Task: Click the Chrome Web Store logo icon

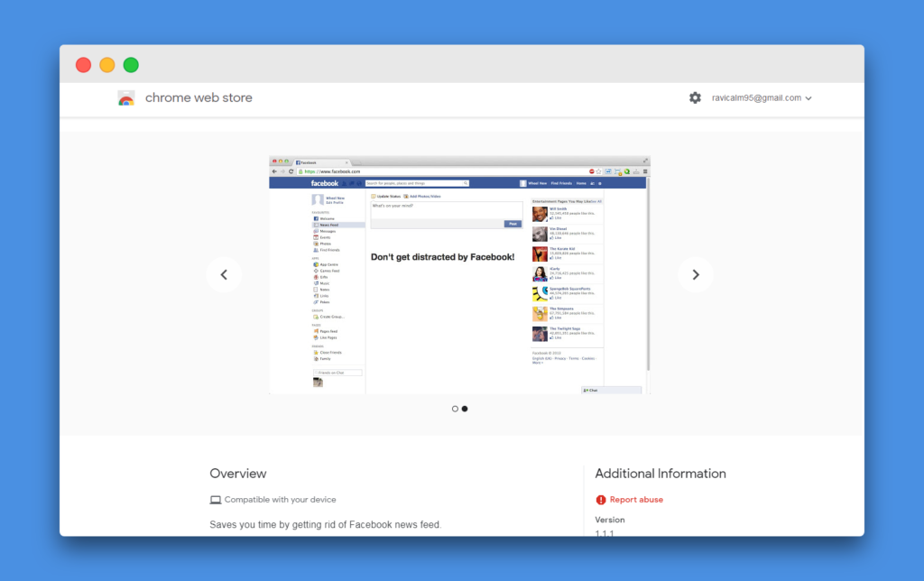Action: click(126, 97)
